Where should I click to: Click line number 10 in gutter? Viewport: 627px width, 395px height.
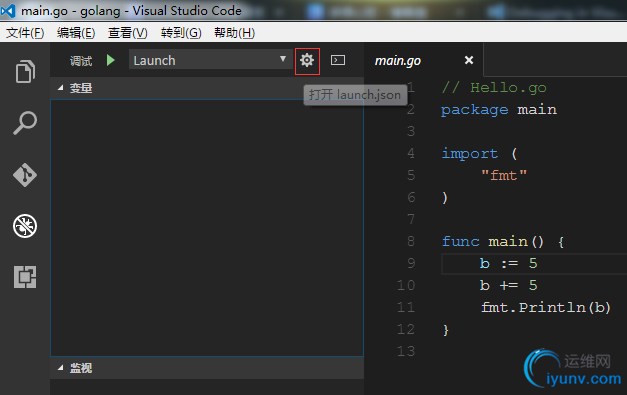coord(406,285)
